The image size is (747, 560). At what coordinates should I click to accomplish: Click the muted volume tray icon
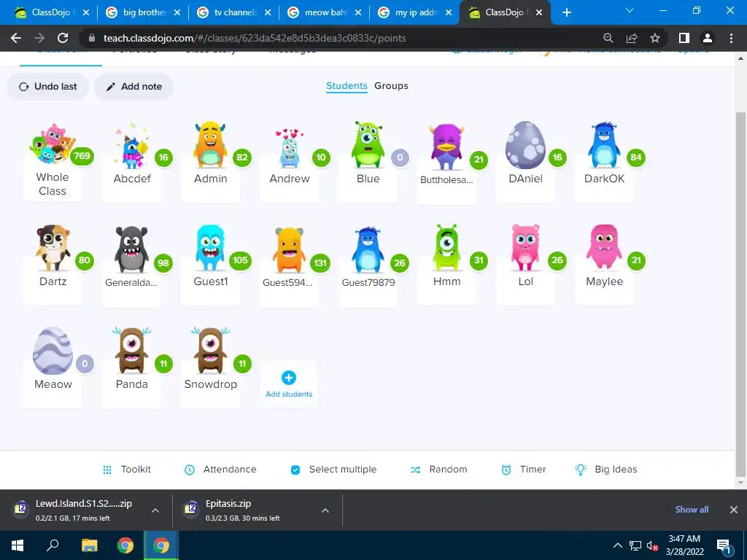click(x=652, y=545)
